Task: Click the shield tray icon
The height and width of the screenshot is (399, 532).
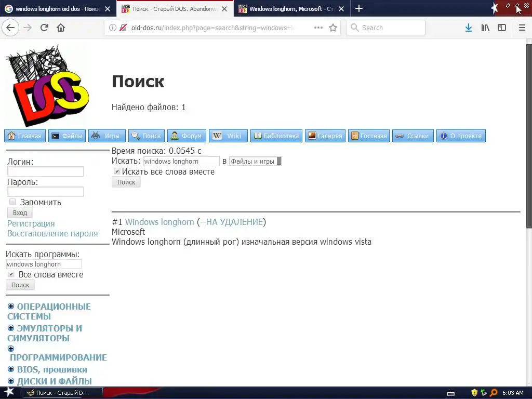Action: pos(474,393)
